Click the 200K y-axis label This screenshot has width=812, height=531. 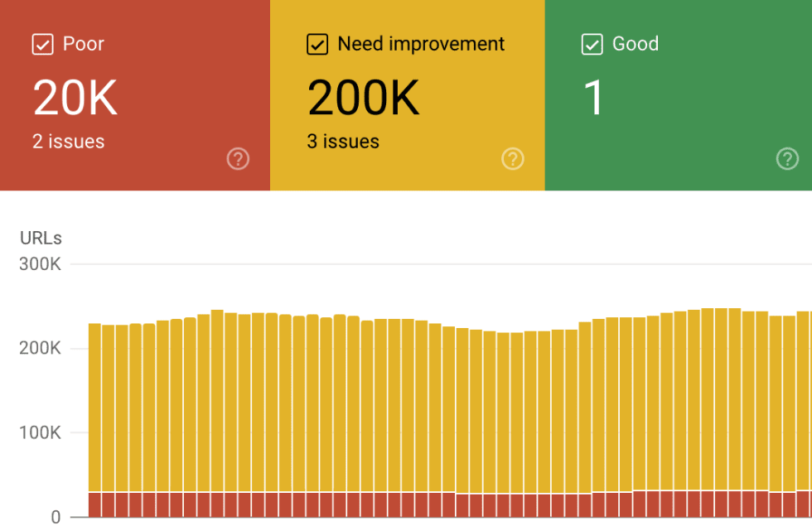40,348
